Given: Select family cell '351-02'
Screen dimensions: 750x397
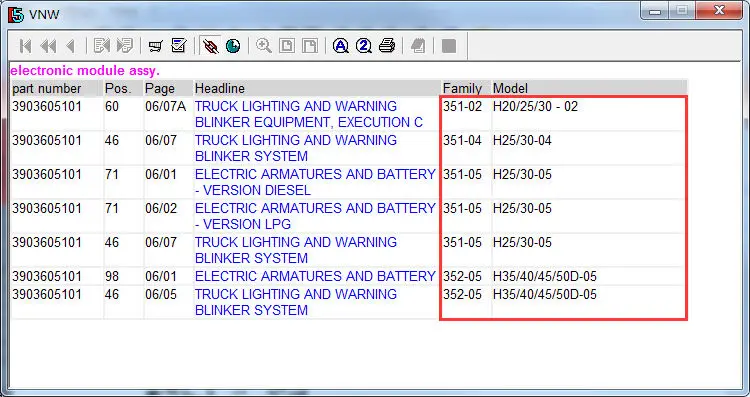Looking at the screenshot, I should [x=462, y=106].
